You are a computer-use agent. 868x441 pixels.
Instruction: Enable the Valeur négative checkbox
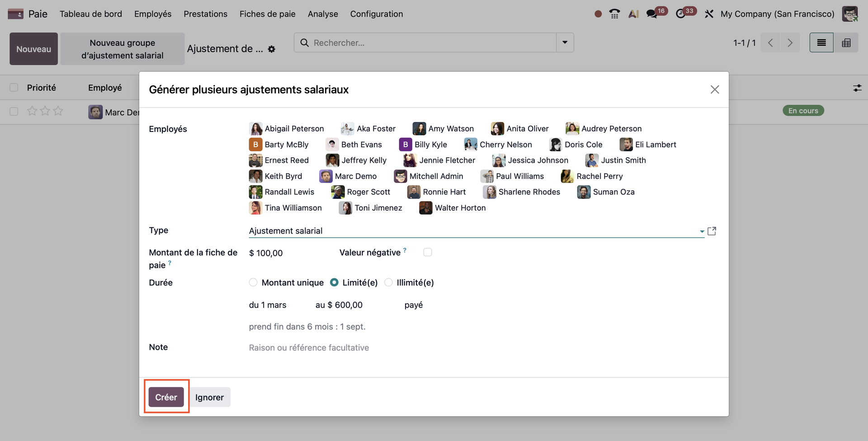tap(427, 252)
